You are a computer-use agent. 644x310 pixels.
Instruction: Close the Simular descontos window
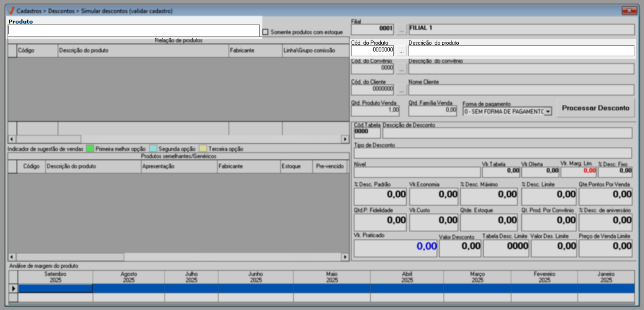[629, 10]
